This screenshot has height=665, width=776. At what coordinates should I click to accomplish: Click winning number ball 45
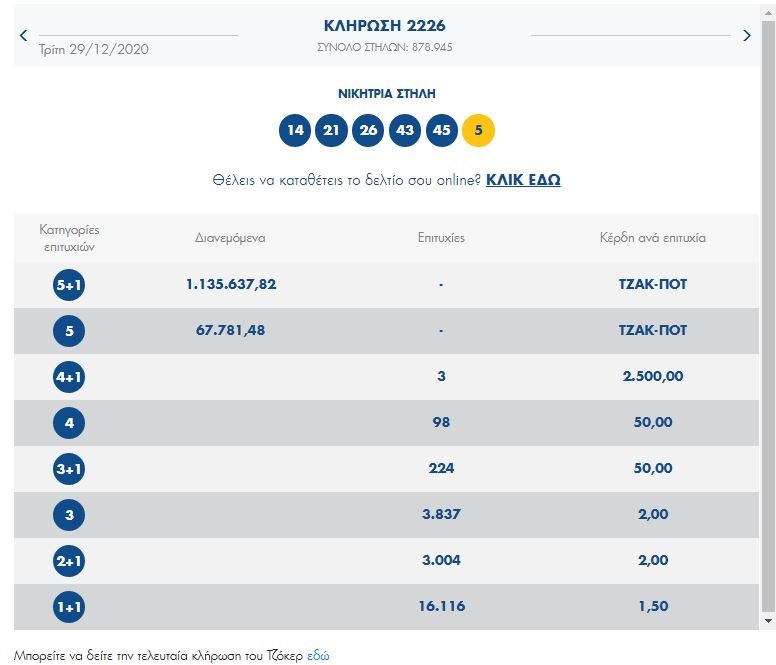coord(442,130)
